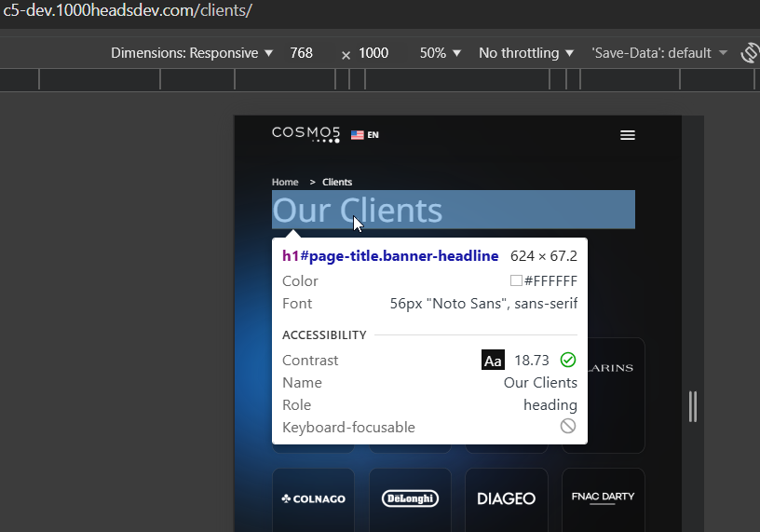
Task: Click the green contrast pass checkmark icon
Action: click(x=568, y=360)
